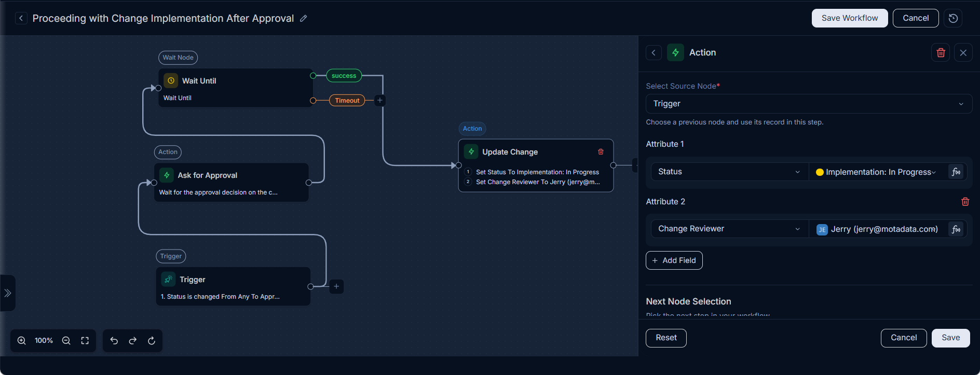The image size is (980, 375).
Task: Add node after Timeout plus button
Action: (380, 101)
